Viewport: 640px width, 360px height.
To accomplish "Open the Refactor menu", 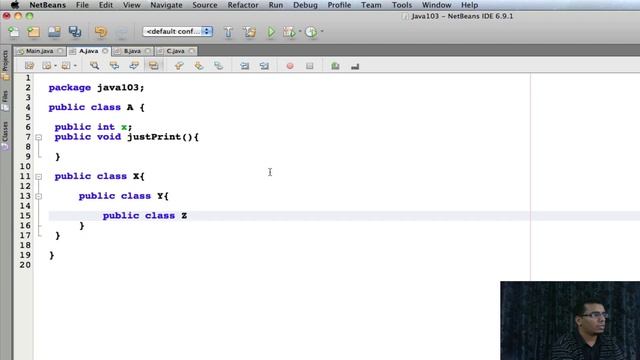I will 243,5.
